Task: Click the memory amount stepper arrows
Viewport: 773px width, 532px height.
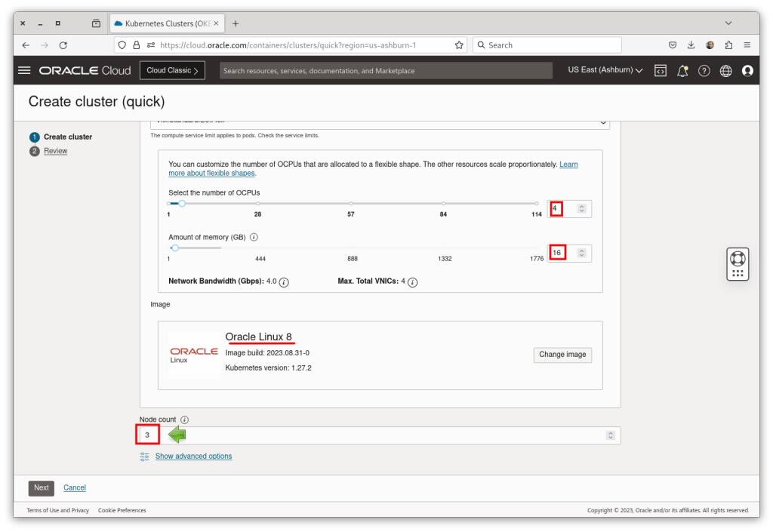Action: 582,254
